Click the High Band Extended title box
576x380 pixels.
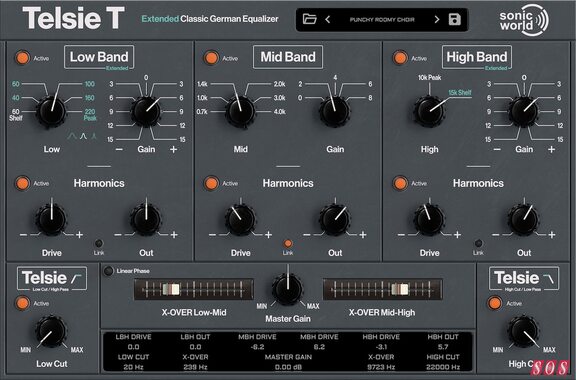[x=477, y=57]
